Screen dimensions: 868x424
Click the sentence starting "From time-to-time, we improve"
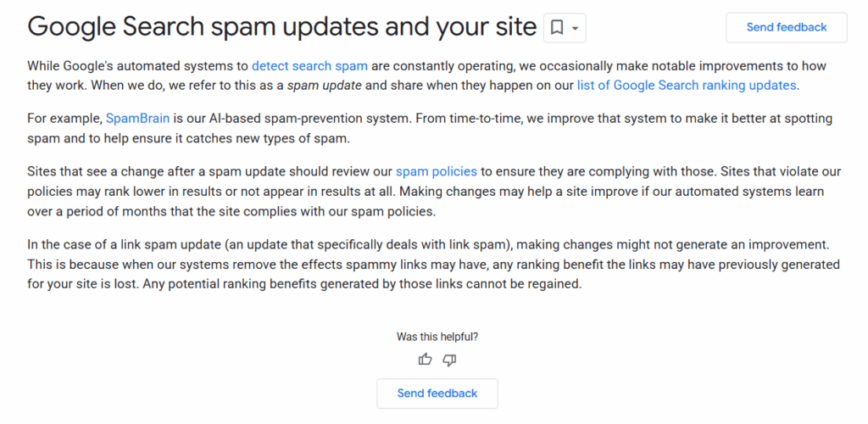(x=551, y=118)
